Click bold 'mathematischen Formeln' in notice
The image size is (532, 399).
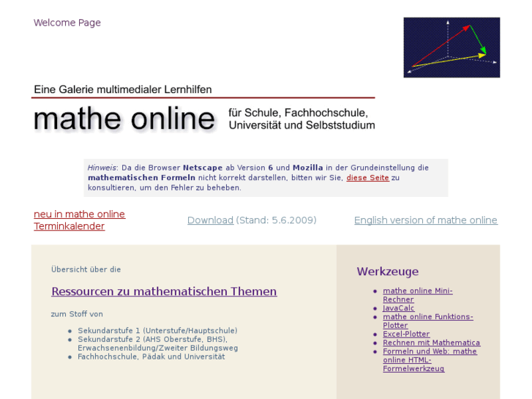coord(141,178)
